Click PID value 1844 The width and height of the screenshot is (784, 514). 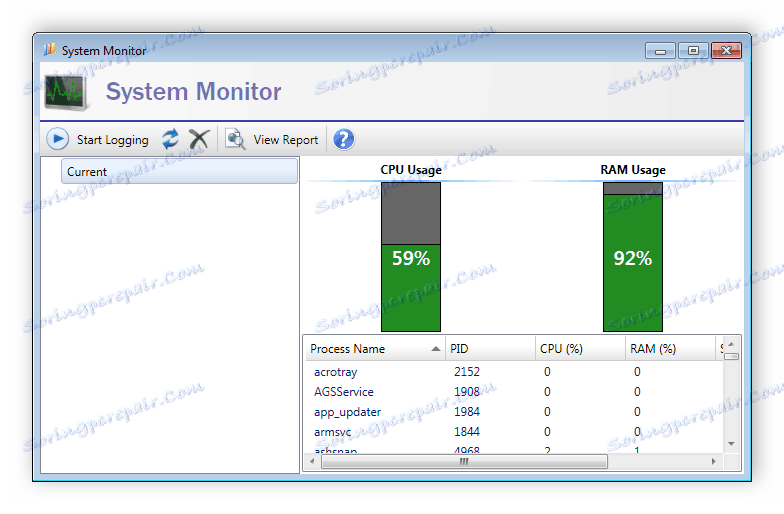click(x=466, y=432)
